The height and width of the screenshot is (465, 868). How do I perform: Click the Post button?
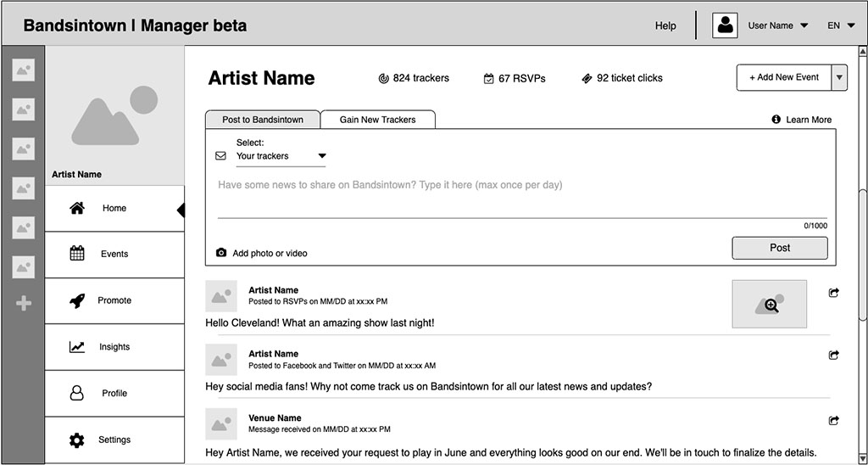click(780, 248)
